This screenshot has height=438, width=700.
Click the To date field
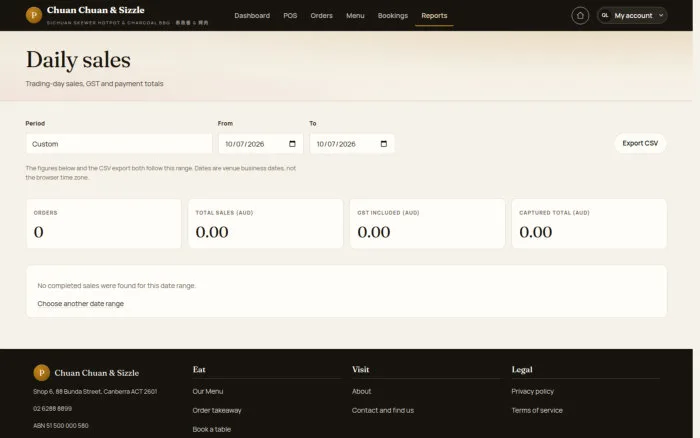pos(352,144)
